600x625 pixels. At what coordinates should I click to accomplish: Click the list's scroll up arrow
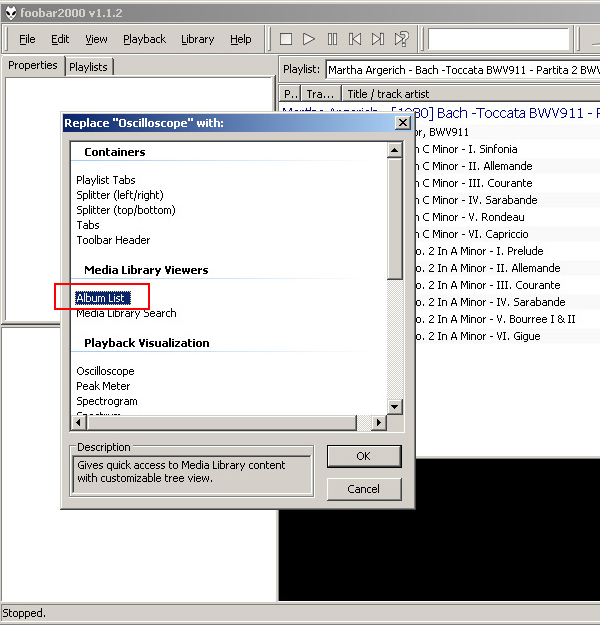[395, 150]
